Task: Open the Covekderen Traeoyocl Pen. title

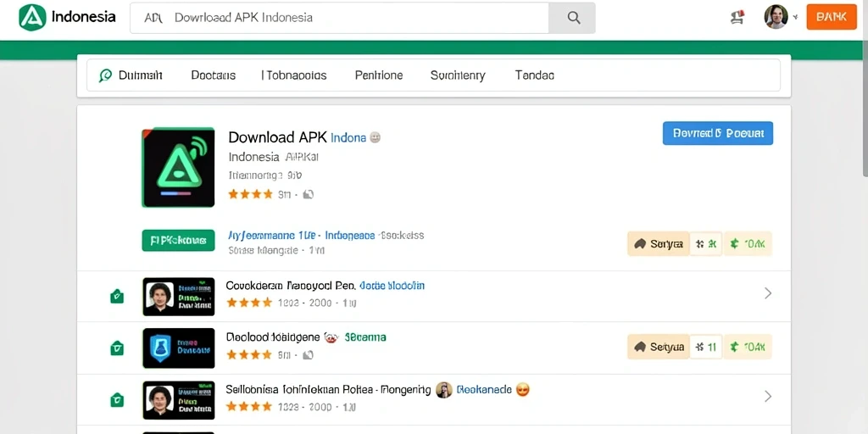Action: (x=290, y=287)
